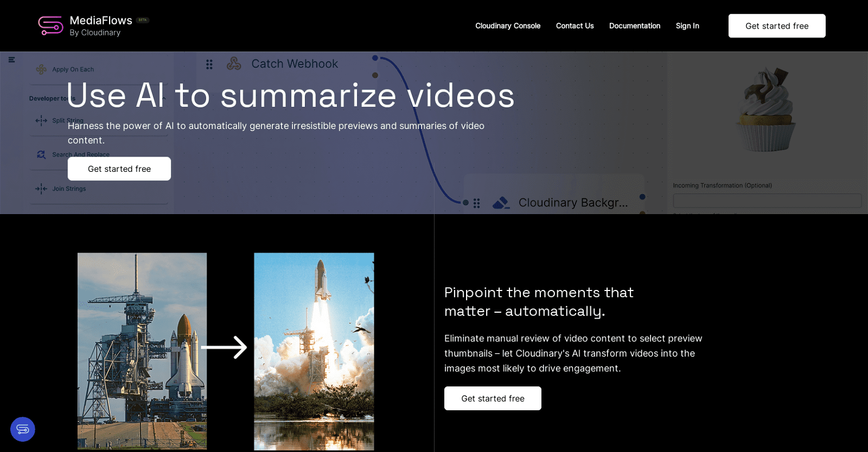Click the Incoming Transformation input field
Screen dimensions: 868x452
coord(767,201)
